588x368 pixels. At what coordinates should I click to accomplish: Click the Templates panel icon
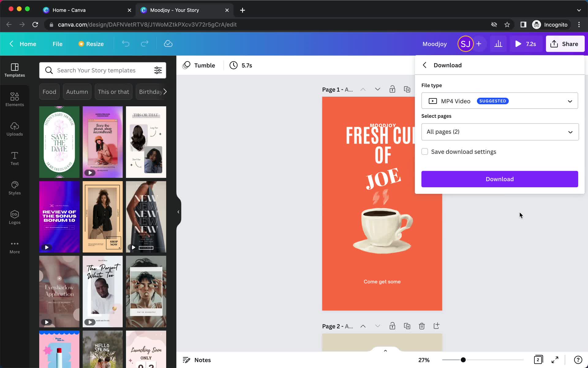pos(14,70)
